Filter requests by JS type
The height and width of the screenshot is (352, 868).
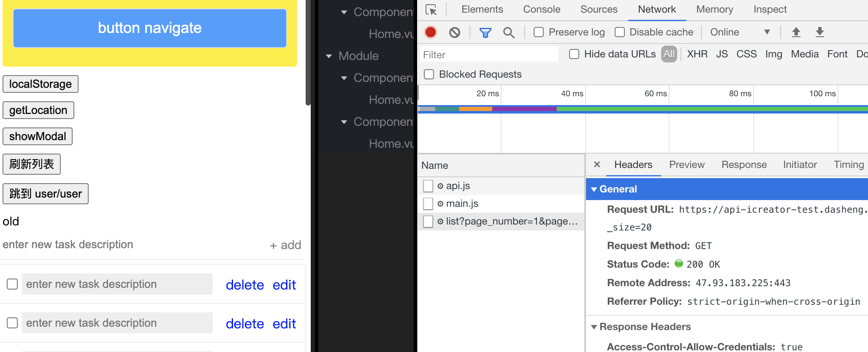[722, 54]
